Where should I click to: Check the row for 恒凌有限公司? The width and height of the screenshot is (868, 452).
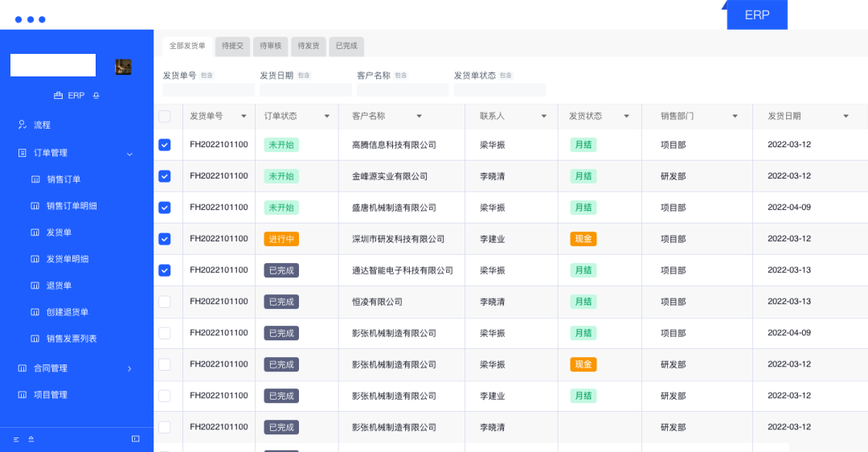(165, 302)
